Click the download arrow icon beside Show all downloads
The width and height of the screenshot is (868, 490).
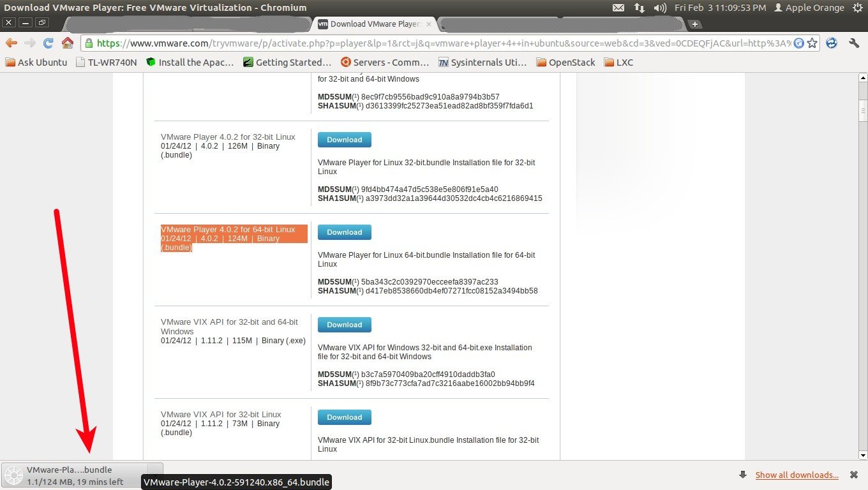(x=743, y=475)
